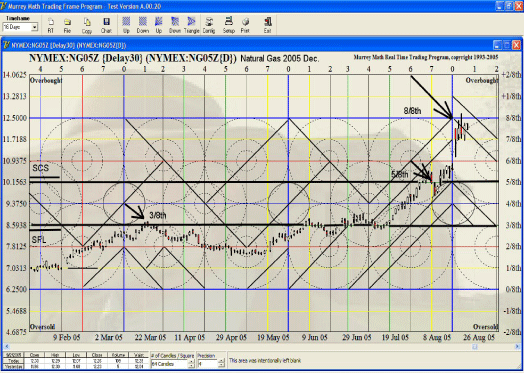Select the Triangle drawing tool icon
The height and width of the screenshot is (373, 524).
(x=191, y=25)
